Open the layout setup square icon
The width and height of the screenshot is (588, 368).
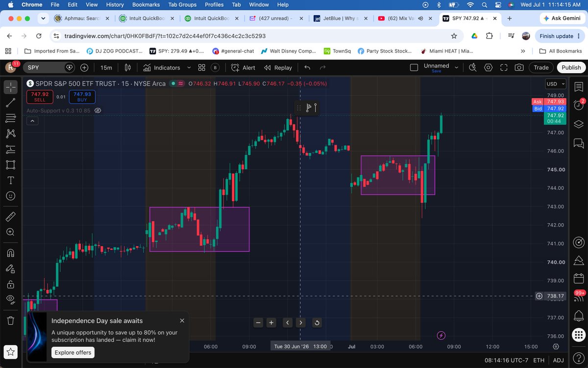click(414, 68)
